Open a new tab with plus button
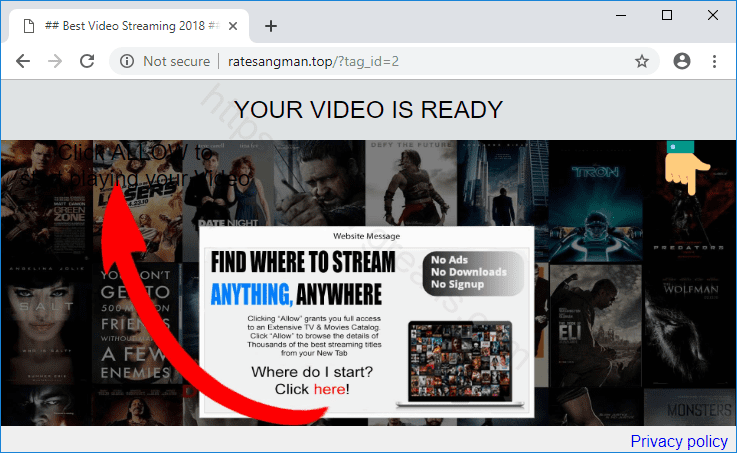Image resolution: width=737 pixels, height=453 pixels. 270,26
